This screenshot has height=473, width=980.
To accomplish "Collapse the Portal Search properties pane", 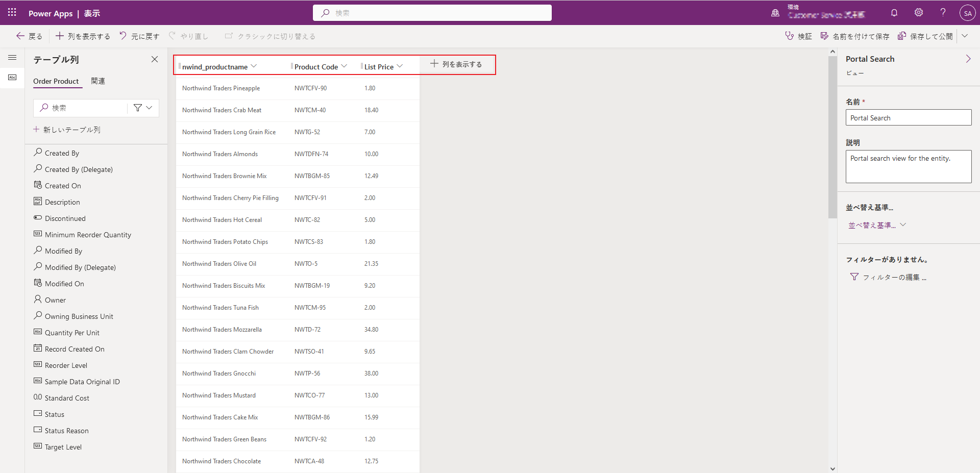I will pyautogui.click(x=968, y=59).
